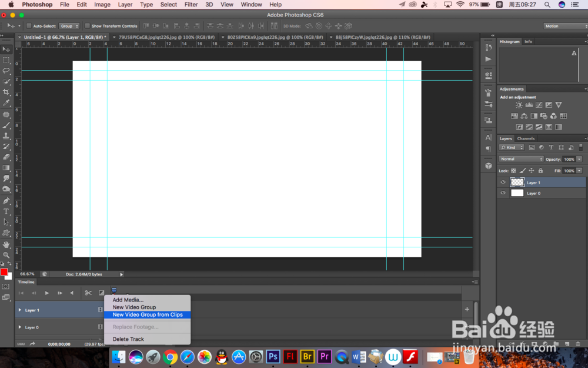
Task: Hide Layer 0 using eye icon
Action: click(503, 193)
